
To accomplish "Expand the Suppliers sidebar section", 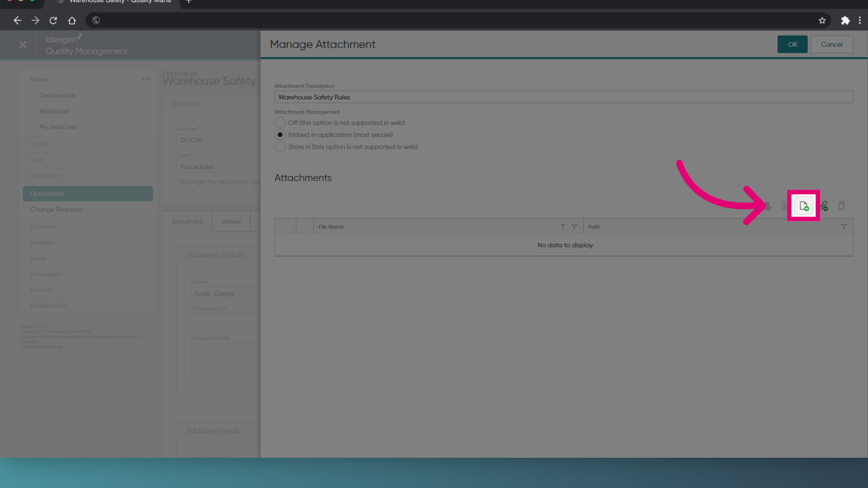I will (88, 243).
